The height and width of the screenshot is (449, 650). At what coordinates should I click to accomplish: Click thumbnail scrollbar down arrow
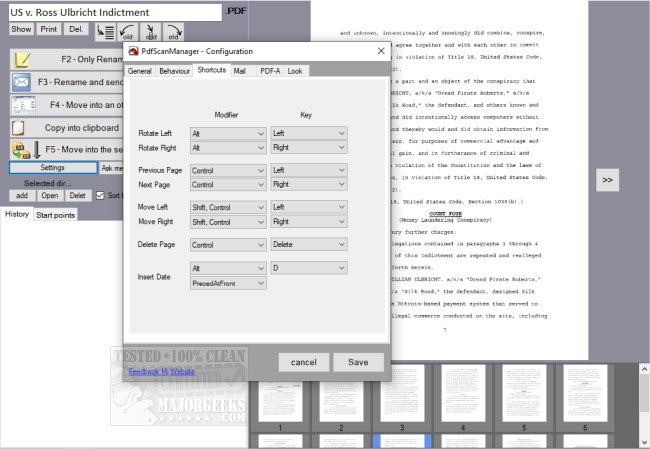(x=644, y=443)
